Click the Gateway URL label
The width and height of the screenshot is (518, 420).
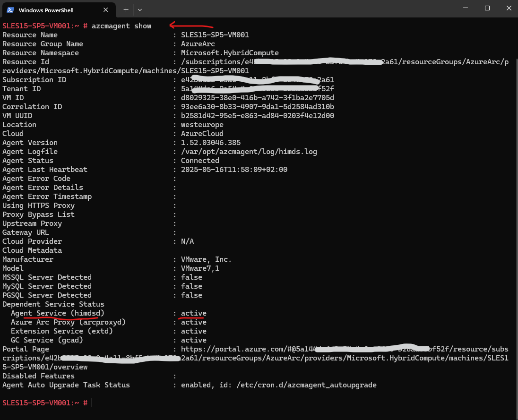26,232
